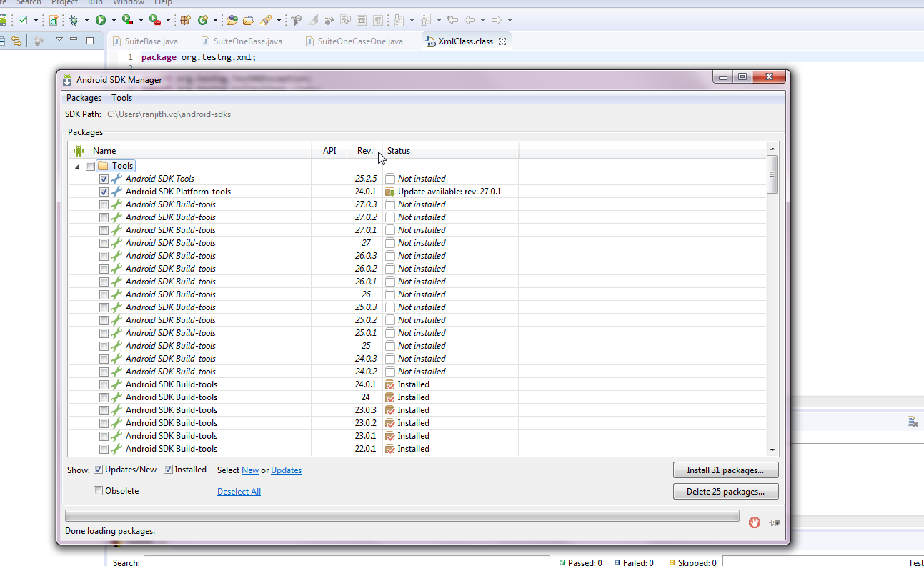Image resolution: width=924 pixels, height=566 pixels.
Task: Click the scrollbar down arrow in packages list
Action: (x=772, y=450)
